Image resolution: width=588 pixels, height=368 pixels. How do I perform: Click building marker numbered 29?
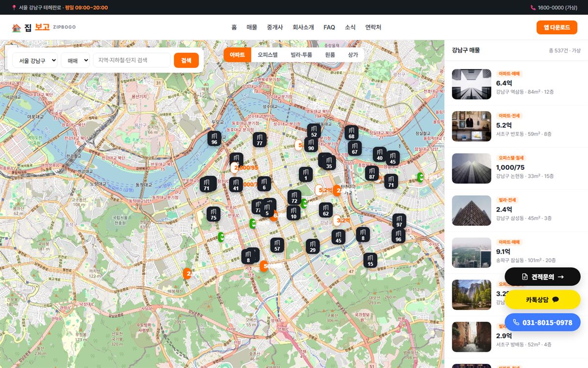[313, 246]
